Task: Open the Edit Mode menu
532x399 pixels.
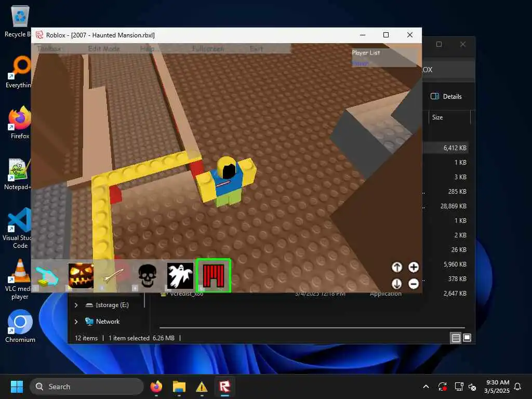Action: point(104,48)
